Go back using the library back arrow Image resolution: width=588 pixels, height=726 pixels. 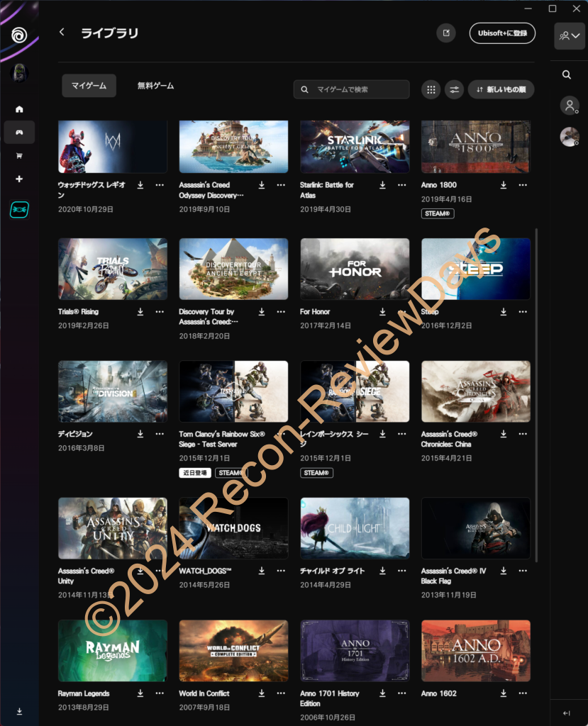pos(62,33)
